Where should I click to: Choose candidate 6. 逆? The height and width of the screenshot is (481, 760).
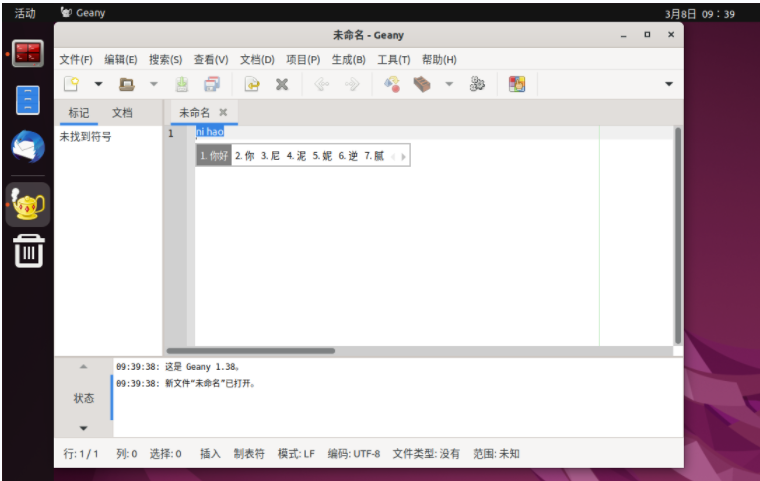348,156
